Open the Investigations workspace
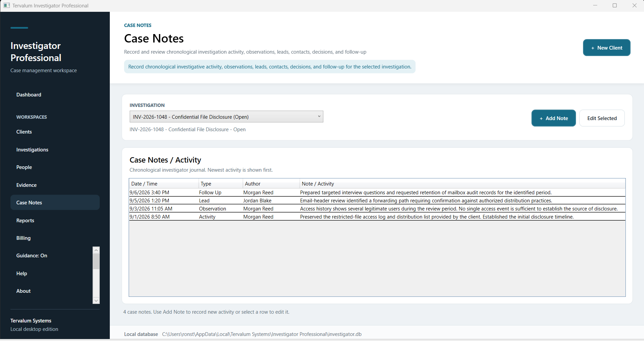The image size is (644, 341). 55,150
